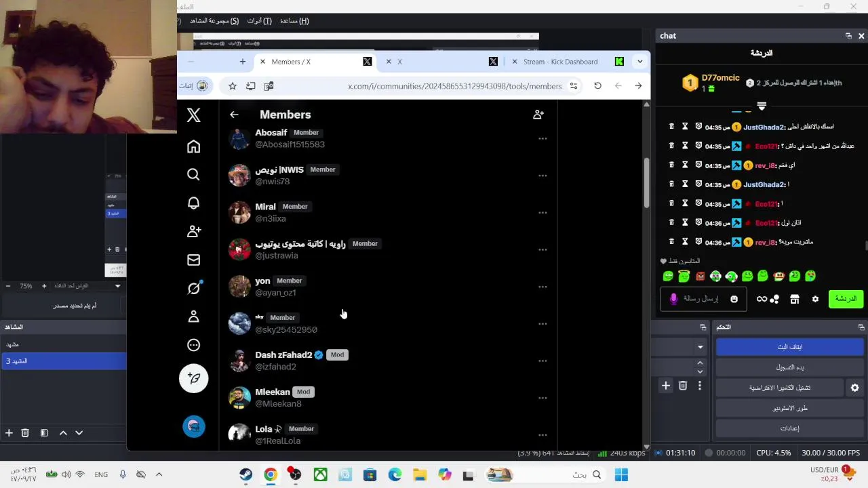Click the white compose post button
Screen dimensions: 868x488
click(194, 378)
